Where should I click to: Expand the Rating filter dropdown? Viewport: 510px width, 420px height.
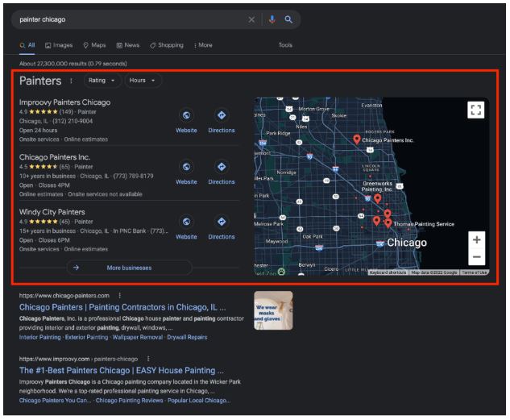[102, 81]
